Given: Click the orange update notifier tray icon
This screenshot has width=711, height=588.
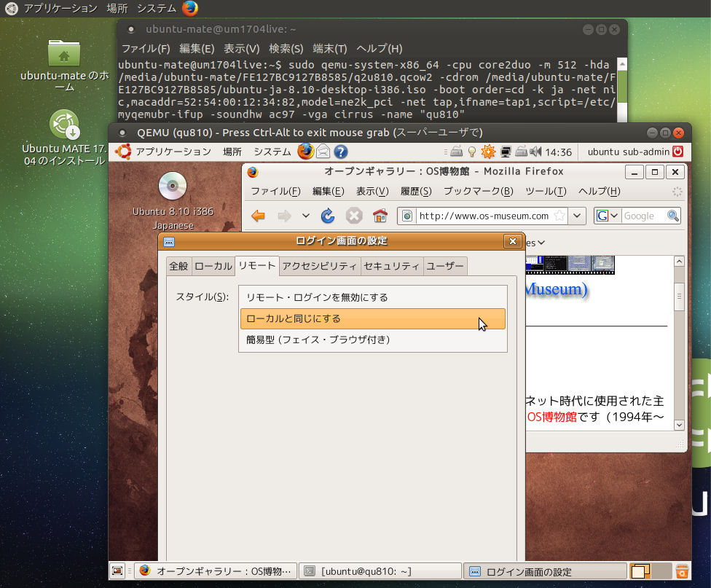Looking at the screenshot, I should coord(488,152).
